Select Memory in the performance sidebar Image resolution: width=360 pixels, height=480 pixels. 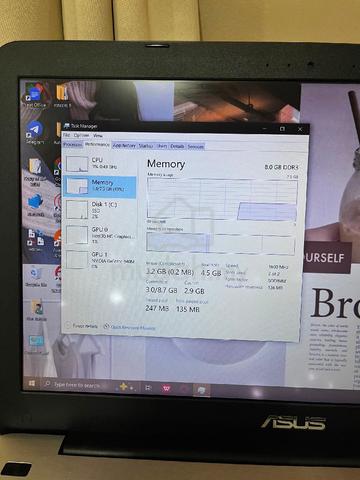pyautogui.click(x=100, y=187)
